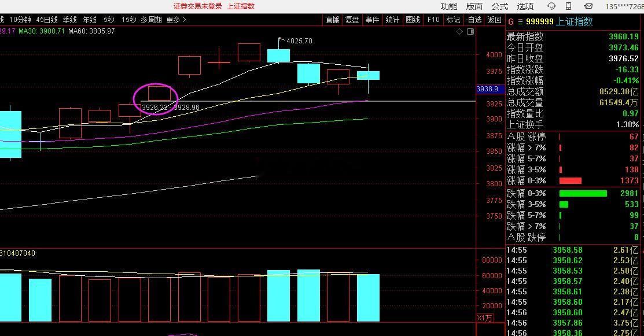This screenshot has height=336, width=644.
Task: Click the 指数涨跌 value -16.33
Action: tap(627, 69)
